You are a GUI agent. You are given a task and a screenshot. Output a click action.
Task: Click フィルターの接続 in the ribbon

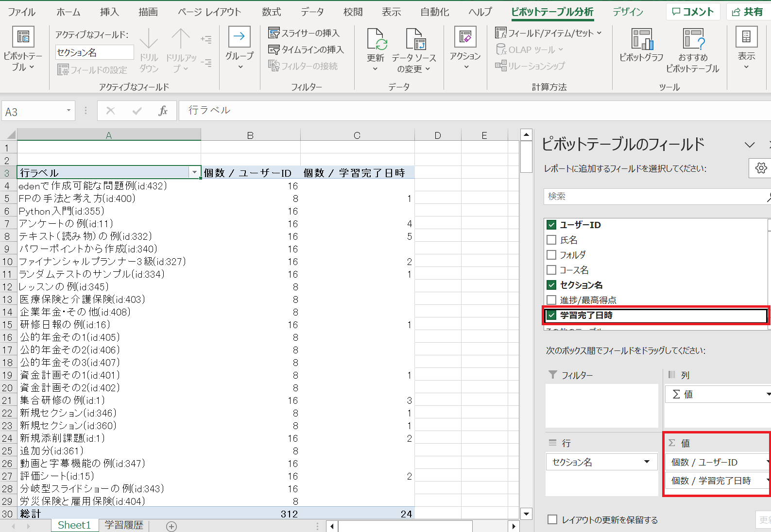click(303, 66)
